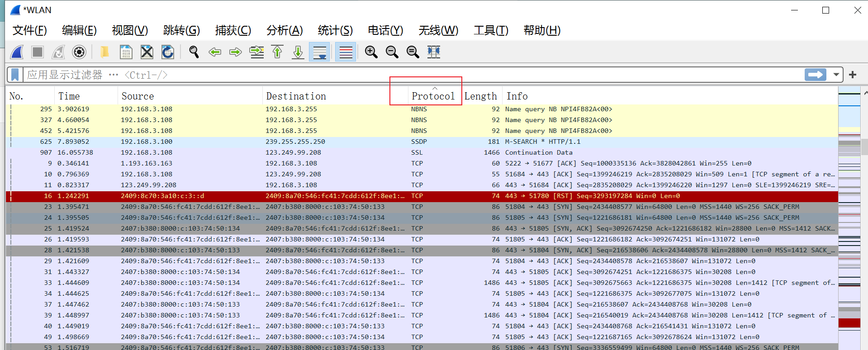Open the 分析(A) menu

285,30
